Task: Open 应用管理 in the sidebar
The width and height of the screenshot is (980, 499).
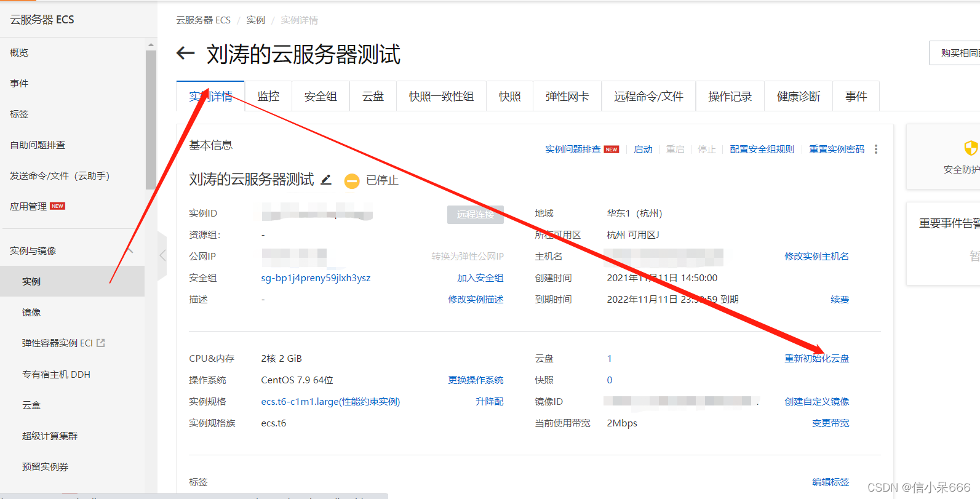Action: click(28, 207)
